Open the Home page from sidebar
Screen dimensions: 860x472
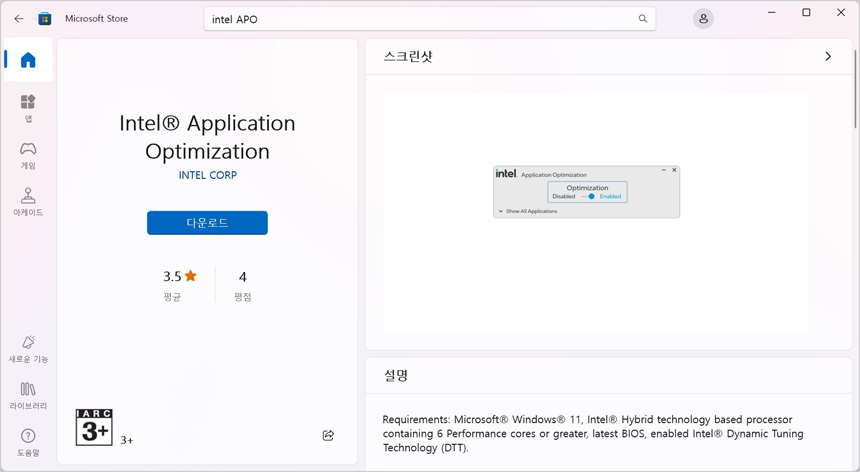[28, 61]
